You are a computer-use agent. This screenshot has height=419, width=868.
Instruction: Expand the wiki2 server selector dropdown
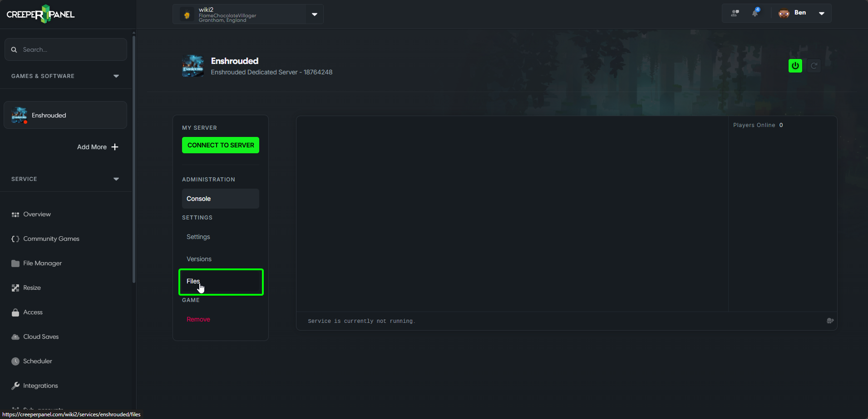(315, 15)
